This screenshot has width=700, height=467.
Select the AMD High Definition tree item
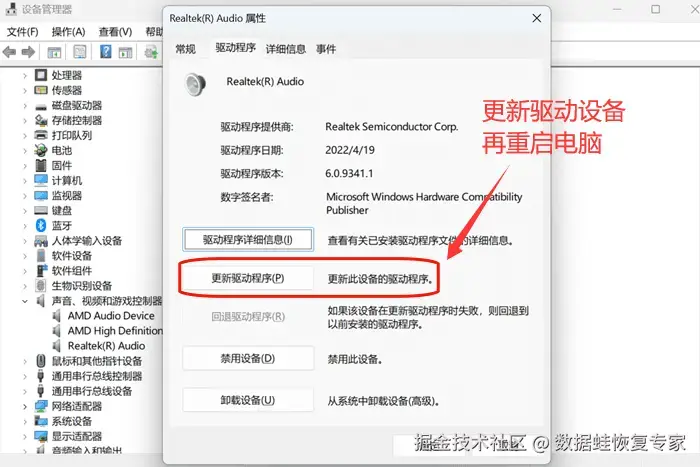[115, 331]
